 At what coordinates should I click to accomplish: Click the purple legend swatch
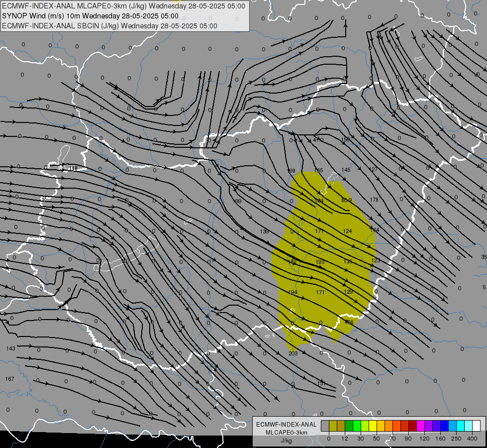click(x=429, y=426)
